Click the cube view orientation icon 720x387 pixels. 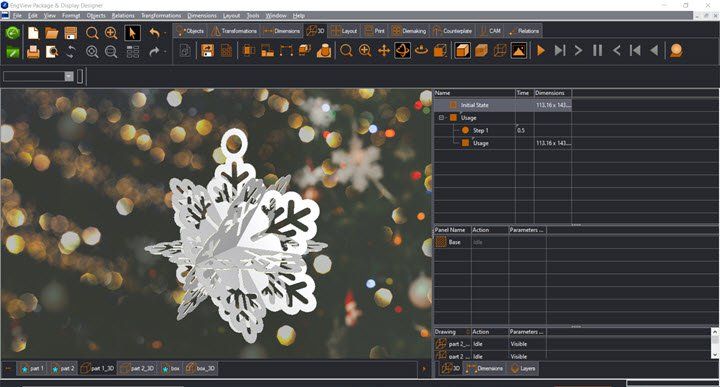pos(440,50)
